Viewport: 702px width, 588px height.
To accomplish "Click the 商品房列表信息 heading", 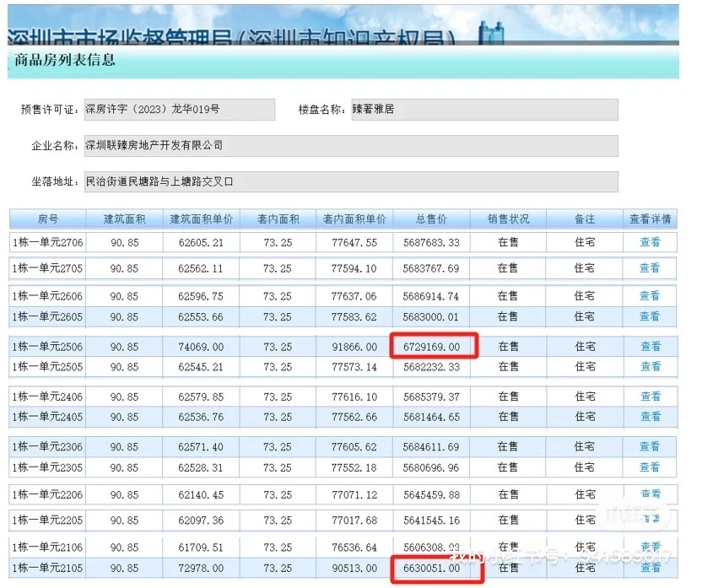I will pyautogui.click(x=65, y=60).
